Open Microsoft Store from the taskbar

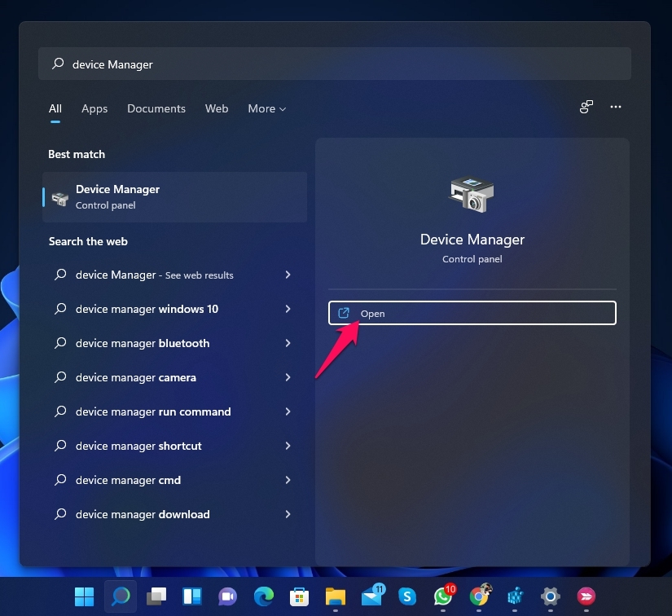click(x=299, y=596)
